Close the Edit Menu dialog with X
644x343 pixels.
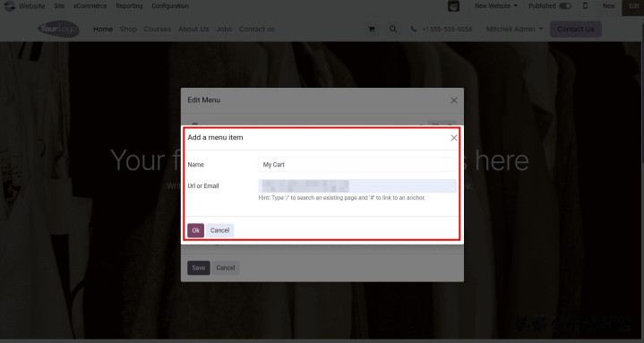tap(454, 100)
